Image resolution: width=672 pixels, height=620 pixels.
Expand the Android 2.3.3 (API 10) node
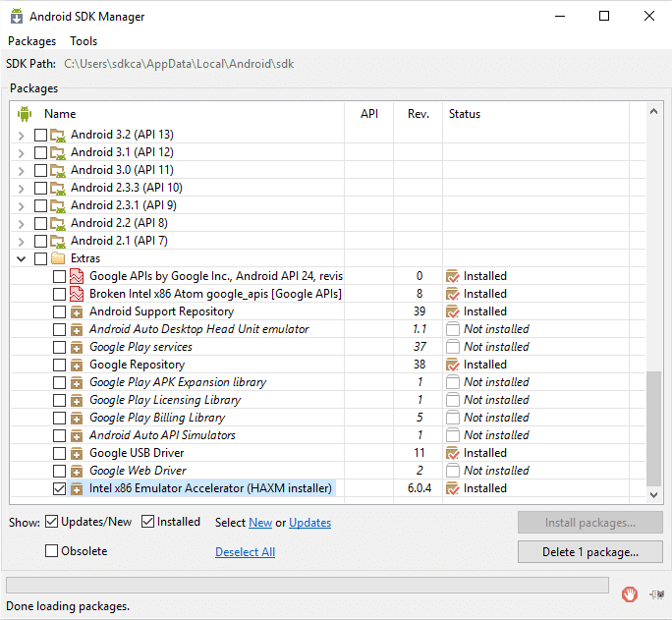(x=21, y=189)
